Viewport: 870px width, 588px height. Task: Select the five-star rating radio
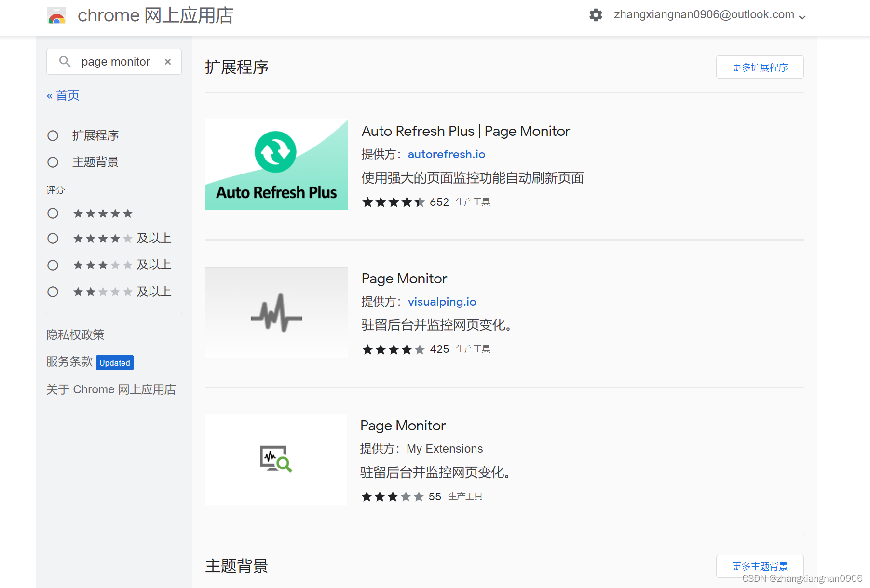53,214
